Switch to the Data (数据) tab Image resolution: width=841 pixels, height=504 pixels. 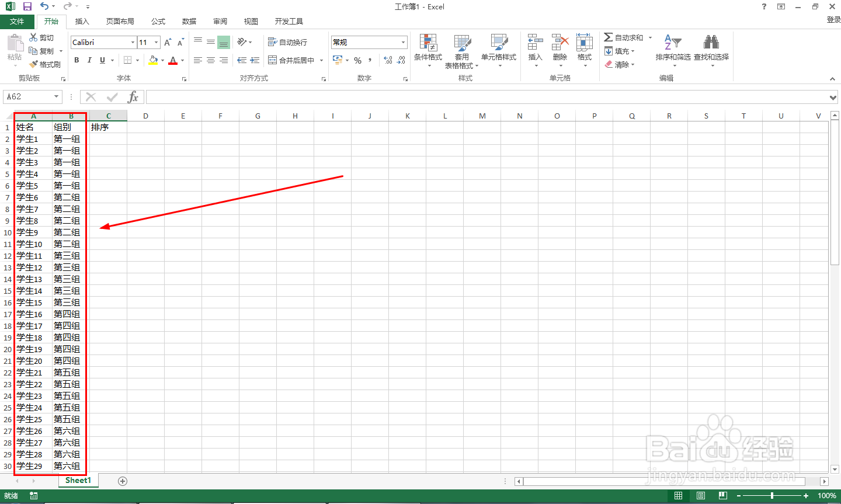(189, 21)
